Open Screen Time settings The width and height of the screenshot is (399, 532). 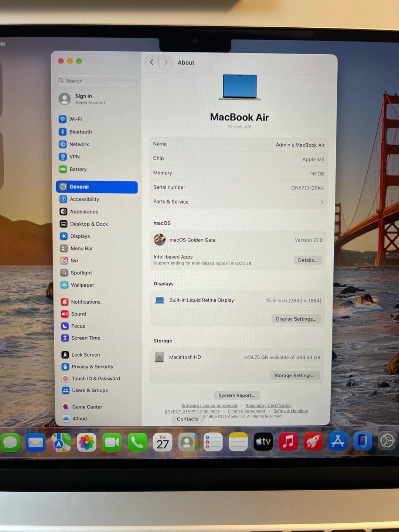point(99,338)
